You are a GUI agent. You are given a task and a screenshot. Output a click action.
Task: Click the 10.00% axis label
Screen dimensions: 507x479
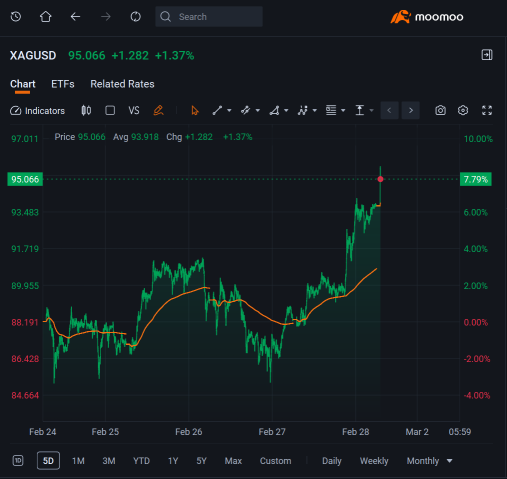478,139
